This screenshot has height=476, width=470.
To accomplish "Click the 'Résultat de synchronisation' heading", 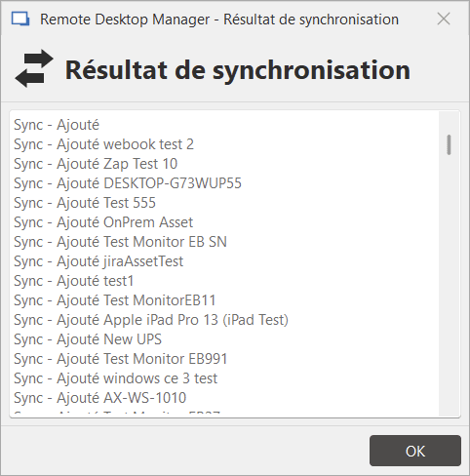I will coord(238,70).
